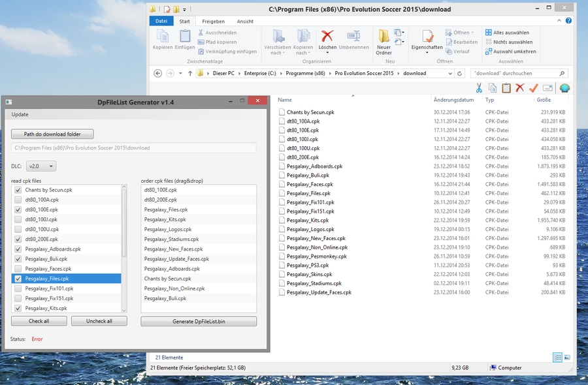Viewport: 588px width, 385px height.
Task: Click the globe icon at toolbar right
Action: tap(564, 87)
